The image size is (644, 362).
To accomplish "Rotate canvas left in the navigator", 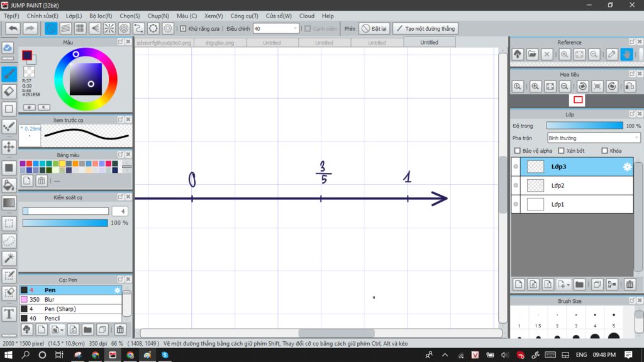I will pos(582,86).
